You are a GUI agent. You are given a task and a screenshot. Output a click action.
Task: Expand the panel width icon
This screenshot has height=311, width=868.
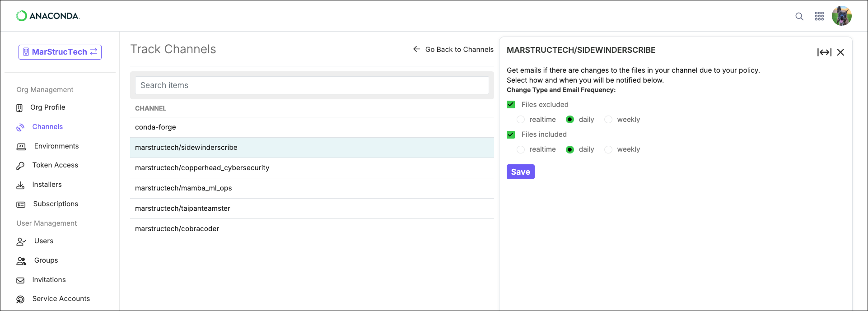(x=824, y=52)
